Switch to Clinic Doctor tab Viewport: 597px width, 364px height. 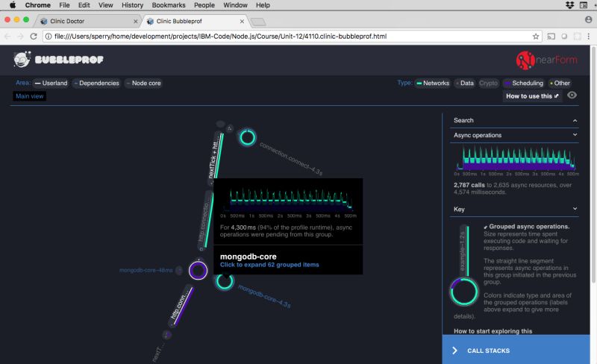pos(87,21)
